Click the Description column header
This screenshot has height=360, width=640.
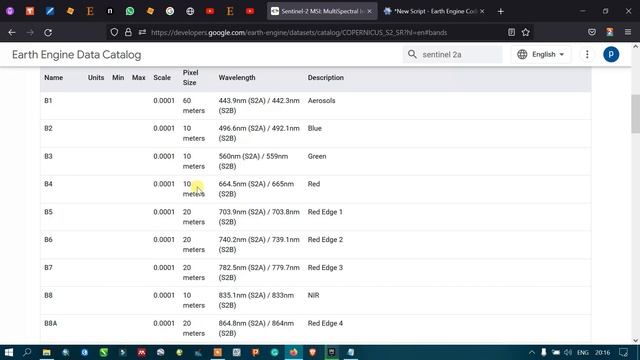coord(326,78)
